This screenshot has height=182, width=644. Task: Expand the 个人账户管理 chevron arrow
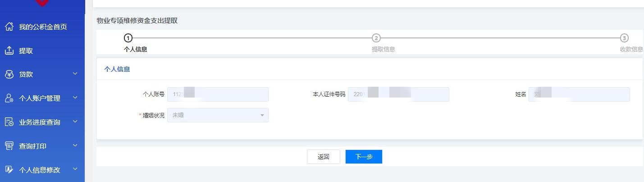tap(75, 98)
